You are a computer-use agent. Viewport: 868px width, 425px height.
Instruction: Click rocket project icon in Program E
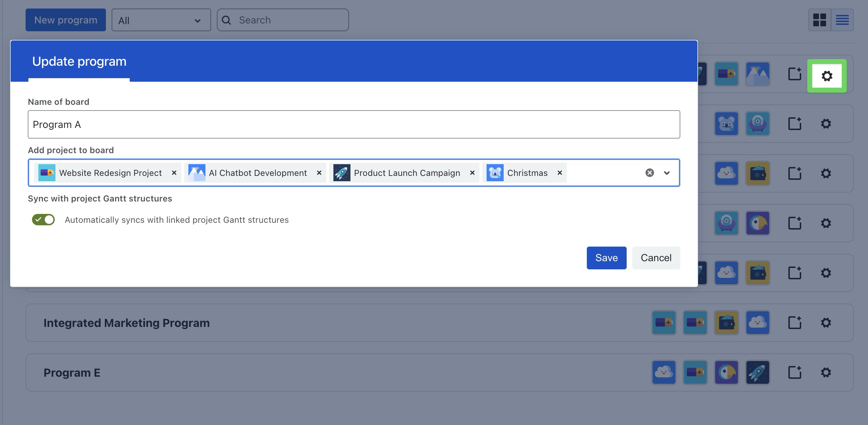pos(757,372)
